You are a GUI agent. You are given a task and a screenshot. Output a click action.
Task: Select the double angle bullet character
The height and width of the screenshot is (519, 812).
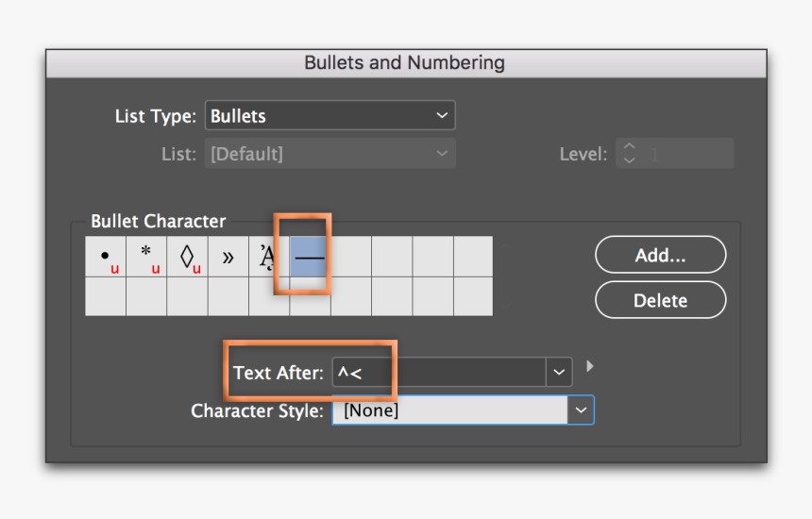228,257
